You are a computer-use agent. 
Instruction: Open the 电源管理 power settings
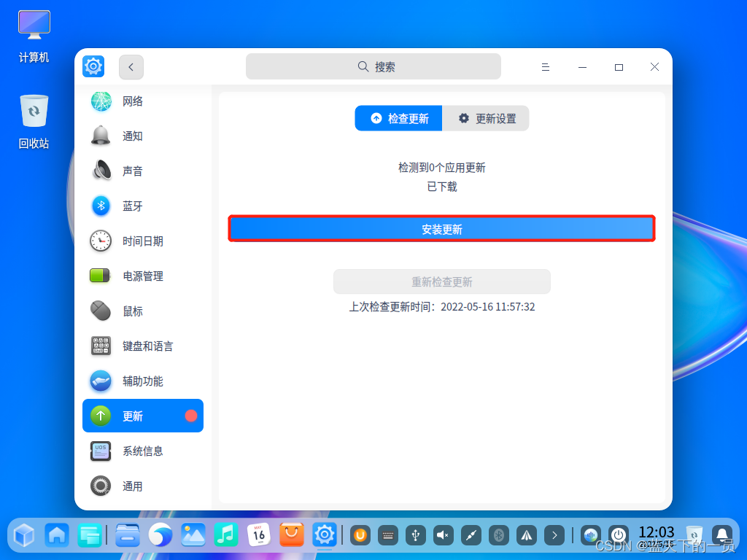(142, 276)
